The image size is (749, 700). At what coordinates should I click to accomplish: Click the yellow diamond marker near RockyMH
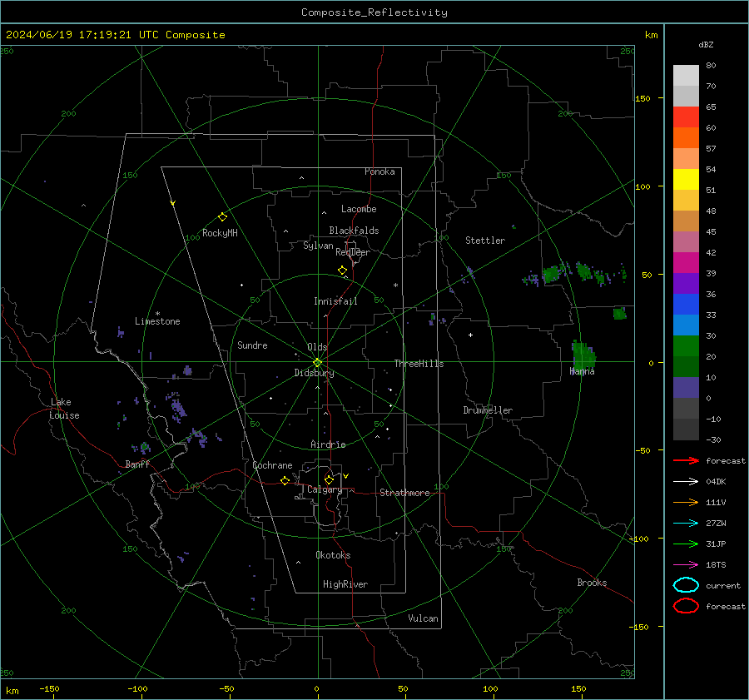[222, 217]
